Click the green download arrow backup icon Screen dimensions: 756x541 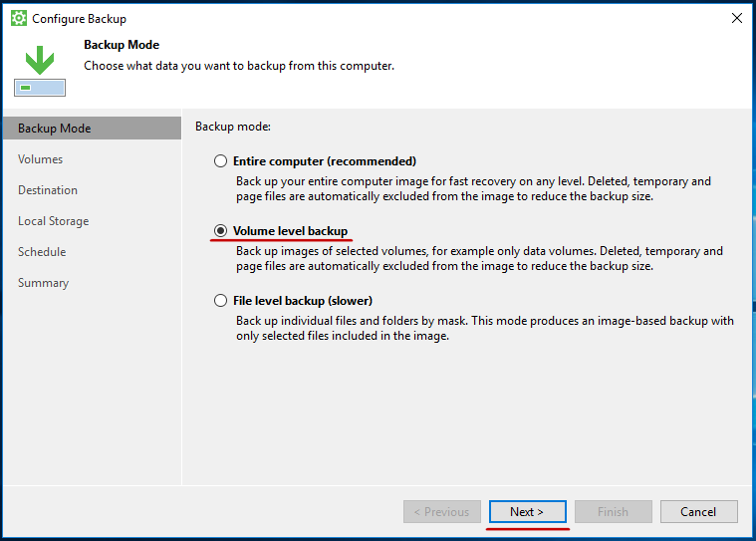(x=40, y=71)
